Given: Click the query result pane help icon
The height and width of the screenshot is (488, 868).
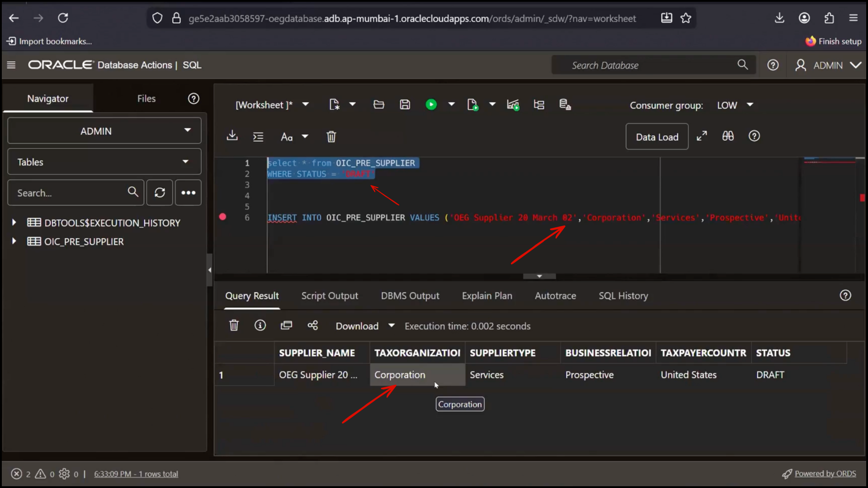Looking at the screenshot, I should [845, 296].
